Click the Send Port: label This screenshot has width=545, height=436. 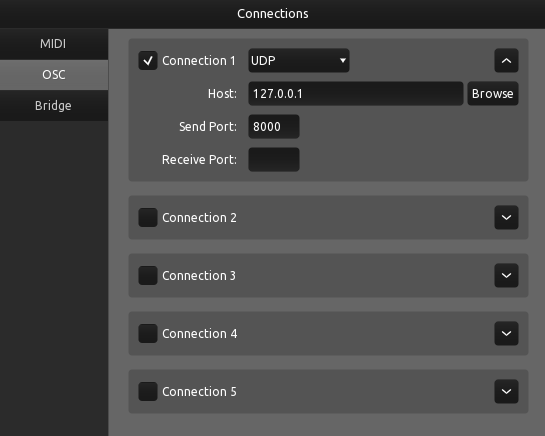click(x=208, y=127)
